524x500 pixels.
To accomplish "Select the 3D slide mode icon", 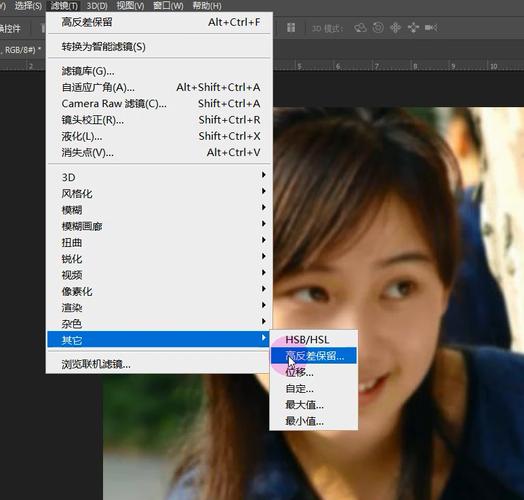I will (x=413, y=28).
